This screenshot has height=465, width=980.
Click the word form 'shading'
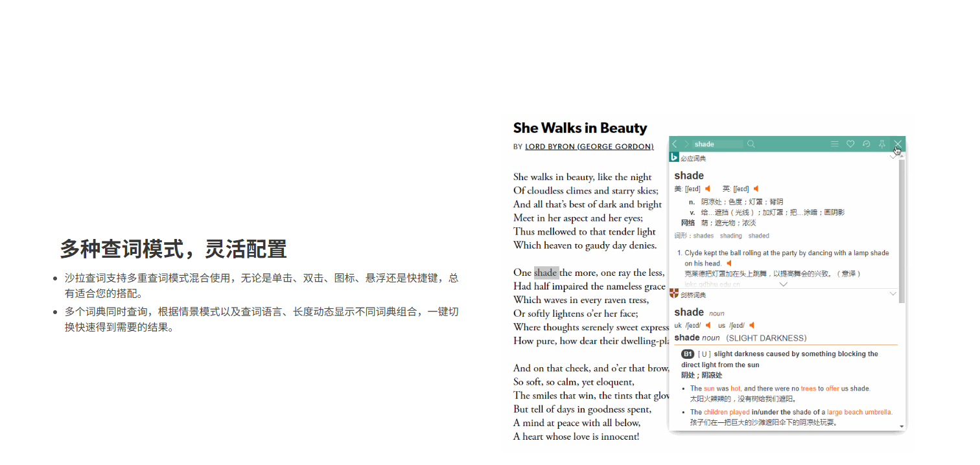730,236
